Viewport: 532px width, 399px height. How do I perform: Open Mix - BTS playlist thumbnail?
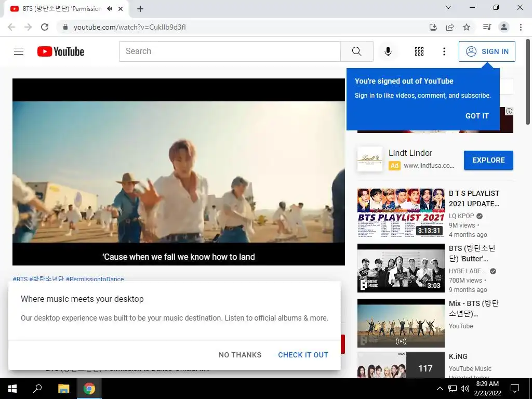tap(401, 323)
